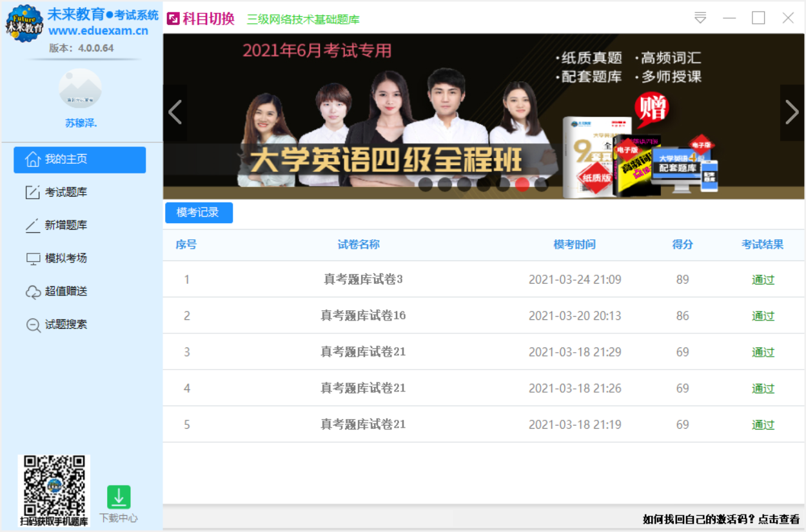Click the home icon beside 我的主页
This screenshot has height=532, width=806.
coord(33,159)
